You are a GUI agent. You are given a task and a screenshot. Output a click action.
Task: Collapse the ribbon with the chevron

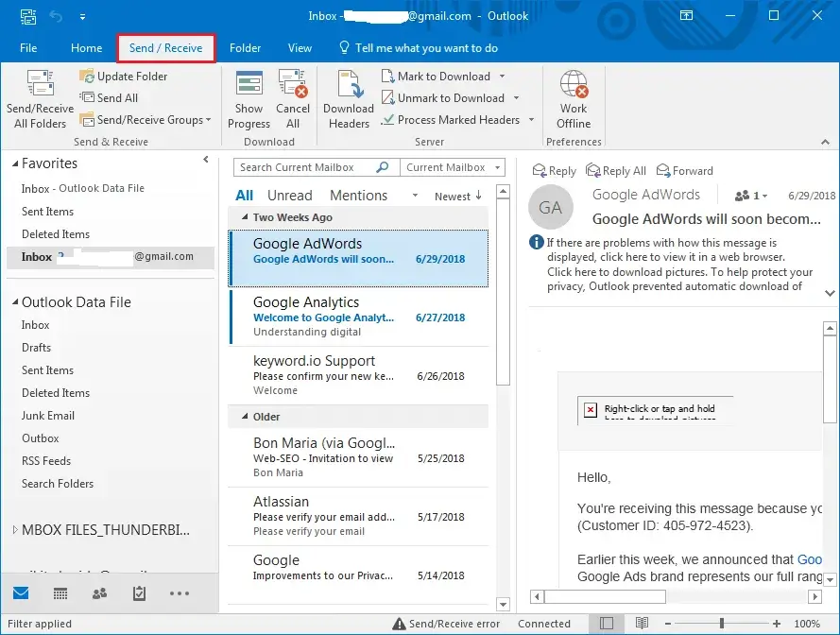pyautogui.click(x=825, y=142)
